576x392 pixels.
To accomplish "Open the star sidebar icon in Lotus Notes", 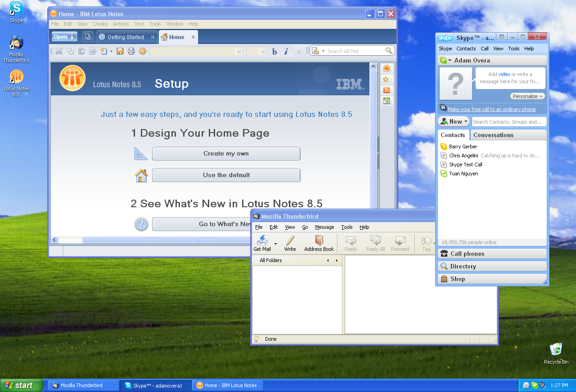I will [x=386, y=79].
